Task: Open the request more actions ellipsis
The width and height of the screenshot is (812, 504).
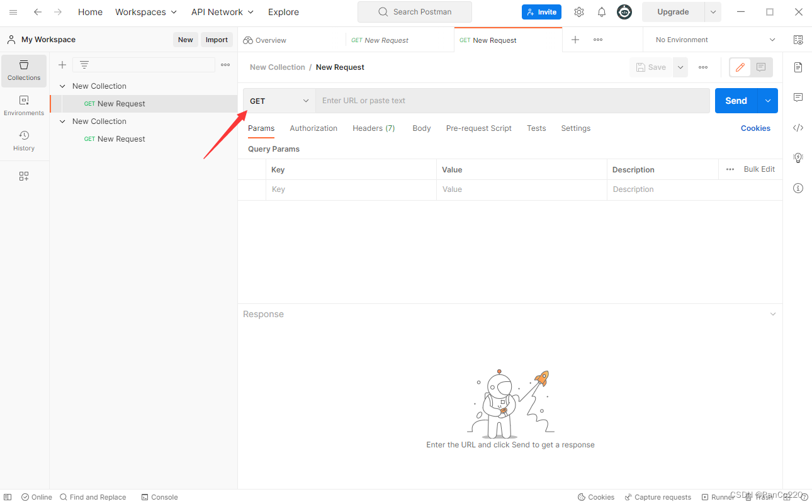Action: (x=703, y=67)
